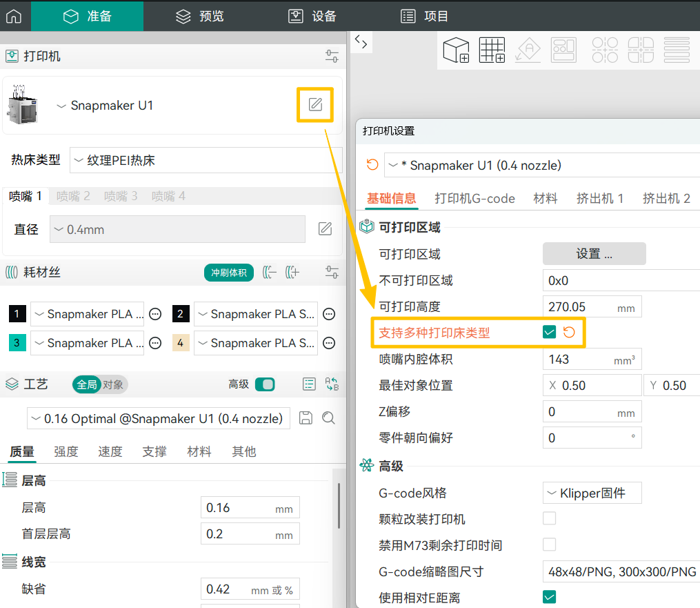Click the add model cube icon
The width and height of the screenshot is (700, 608).
point(455,49)
